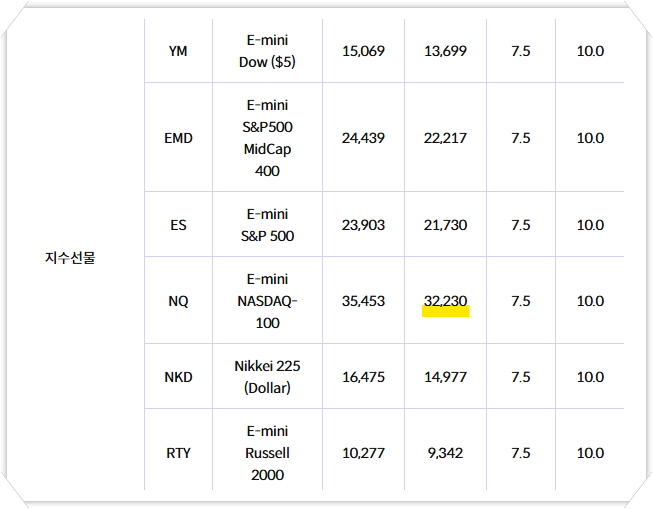Select the E-mini NASDAQ-100 product name
The image size is (653, 509).
[267, 301]
